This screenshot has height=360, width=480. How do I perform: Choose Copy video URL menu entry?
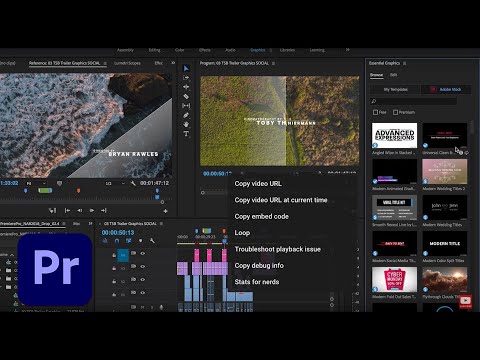[x=258, y=184]
